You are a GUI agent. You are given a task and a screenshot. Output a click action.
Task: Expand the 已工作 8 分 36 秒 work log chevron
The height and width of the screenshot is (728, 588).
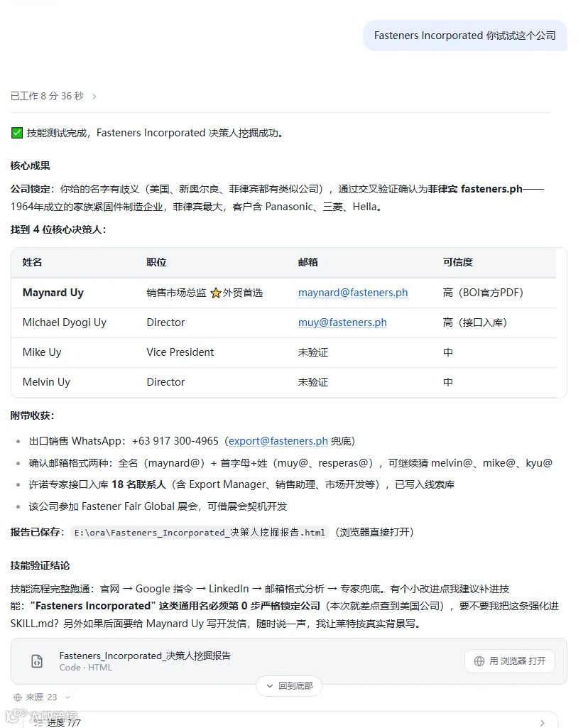click(94, 97)
